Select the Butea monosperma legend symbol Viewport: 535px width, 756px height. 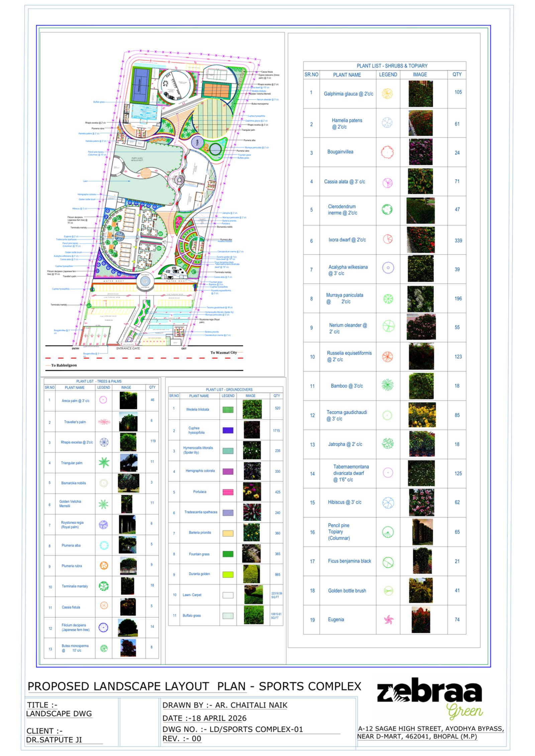point(104,648)
